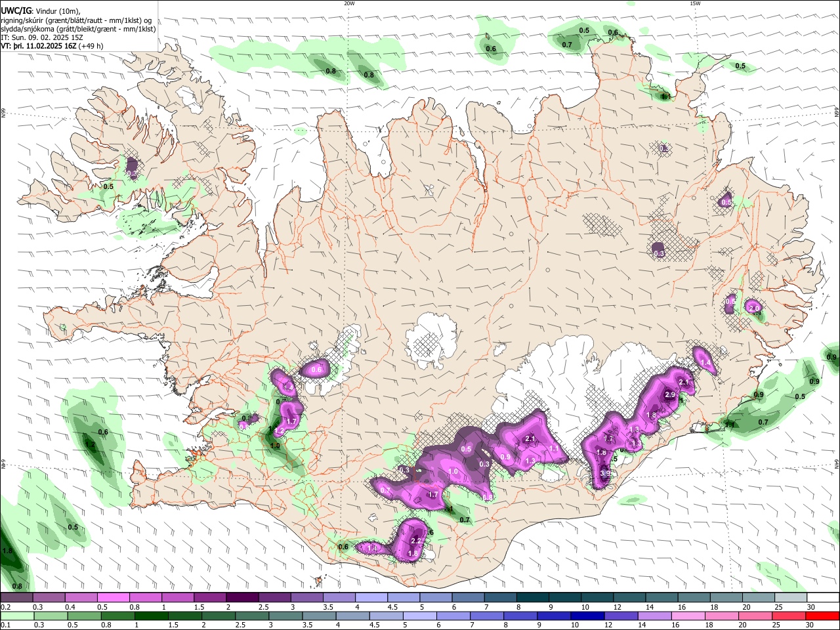Click the 'IT: Sun. 09. 02. 2025 15Z' line
The height and width of the screenshot is (630, 840).
pos(42,37)
